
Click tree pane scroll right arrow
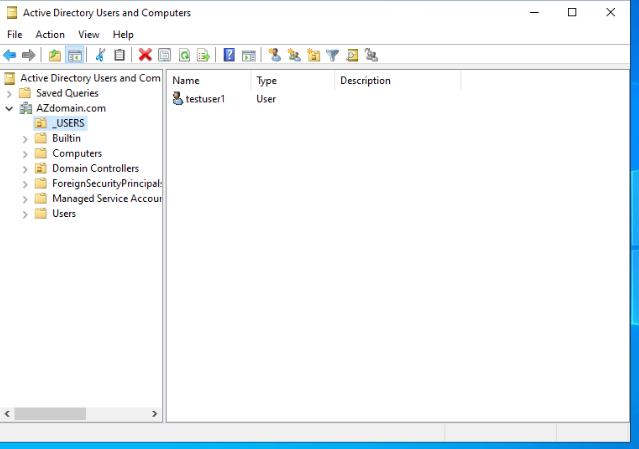pyautogui.click(x=154, y=414)
